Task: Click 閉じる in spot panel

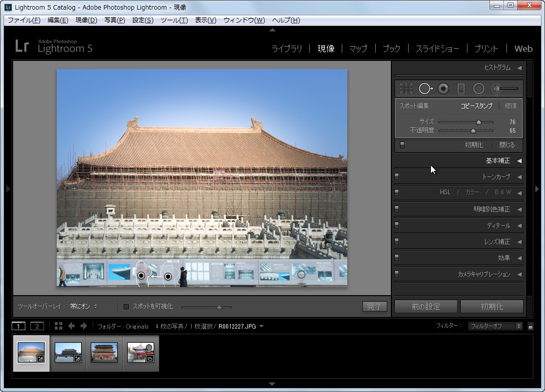Action: pos(507,145)
